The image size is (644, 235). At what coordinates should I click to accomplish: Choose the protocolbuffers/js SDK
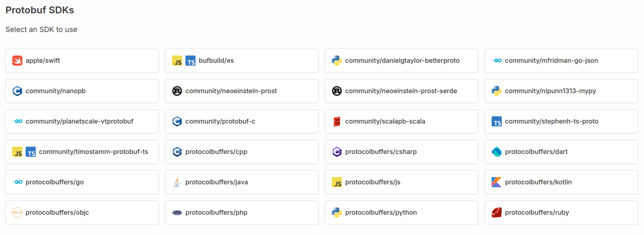[x=402, y=182]
